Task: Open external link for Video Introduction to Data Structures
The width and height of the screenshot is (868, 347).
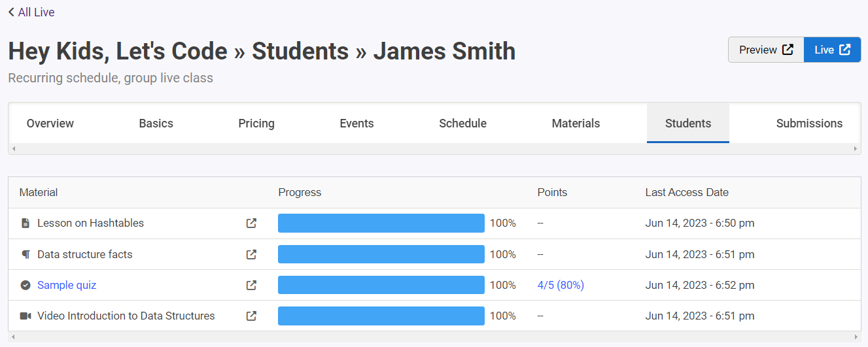Action: (x=251, y=316)
